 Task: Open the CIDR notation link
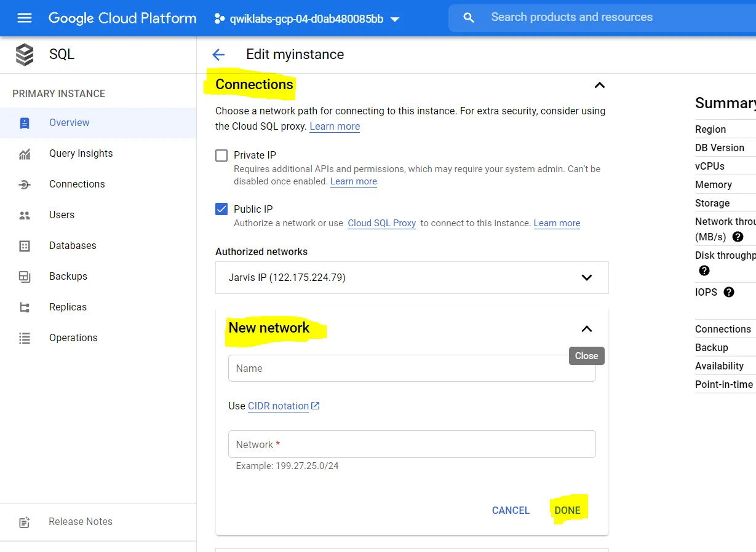279,406
